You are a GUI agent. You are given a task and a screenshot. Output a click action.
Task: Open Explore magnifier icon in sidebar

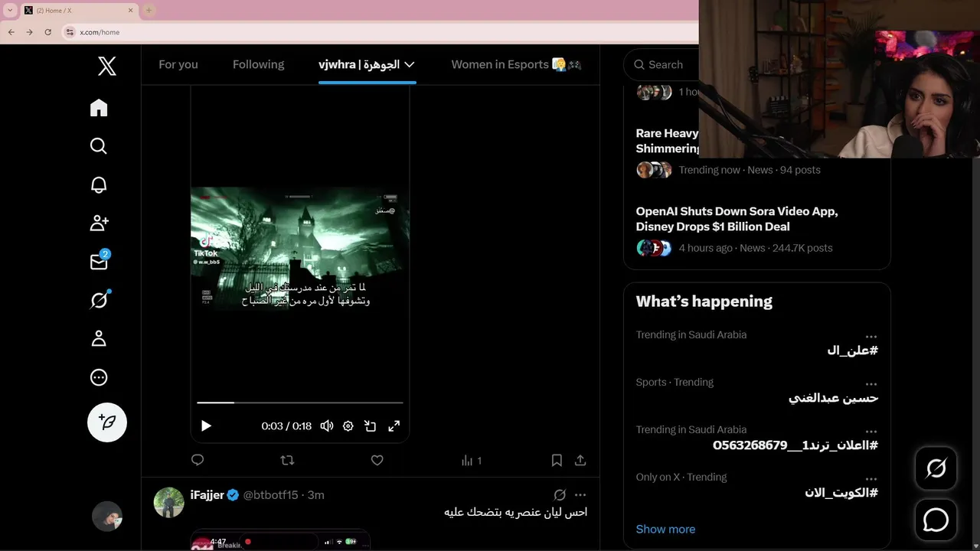[x=99, y=146]
